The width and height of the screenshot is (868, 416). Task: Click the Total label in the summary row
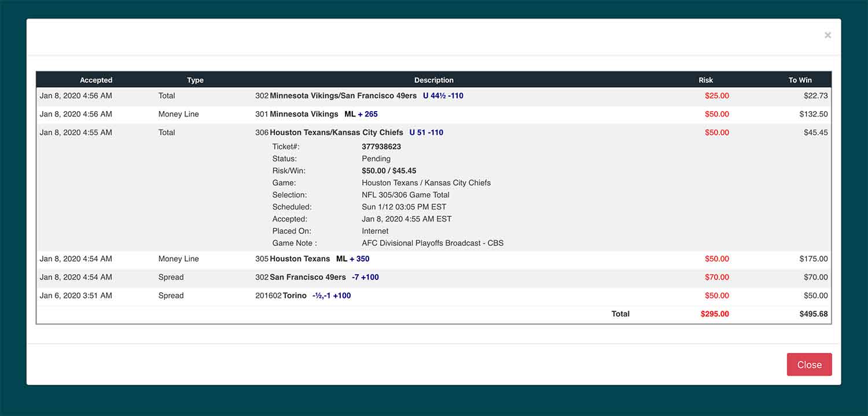pyautogui.click(x=620, y=314)
